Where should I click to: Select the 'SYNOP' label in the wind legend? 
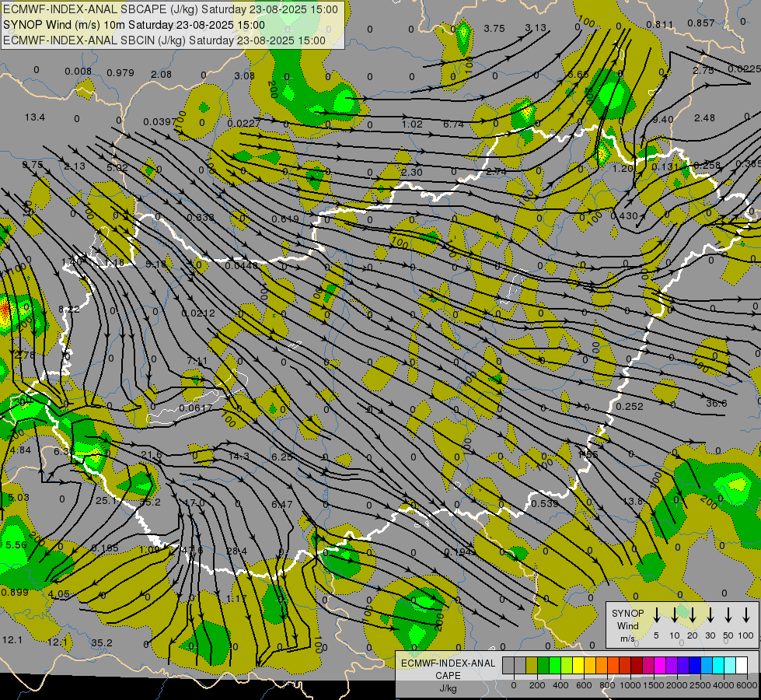tap(627, 613)
